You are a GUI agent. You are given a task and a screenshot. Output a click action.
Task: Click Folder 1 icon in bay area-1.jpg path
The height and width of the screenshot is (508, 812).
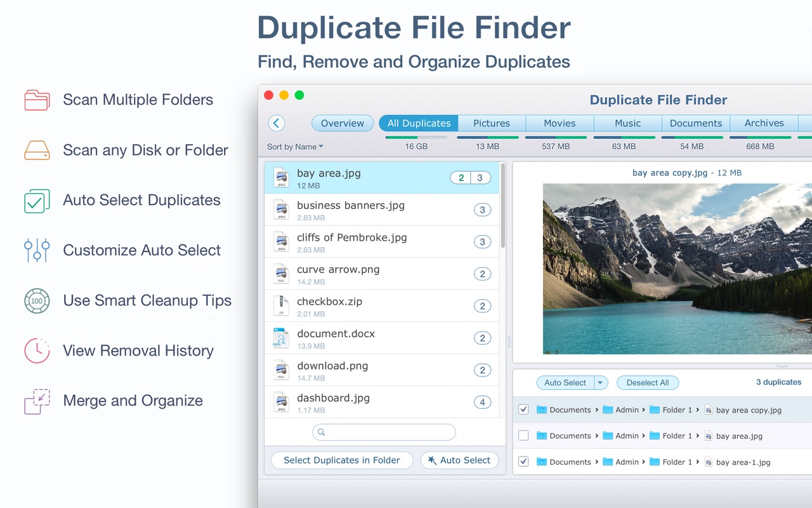[655, 462]
